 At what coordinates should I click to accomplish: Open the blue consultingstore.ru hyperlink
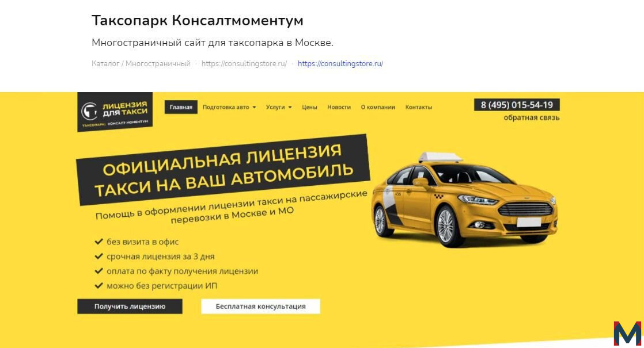pos(340,63)
